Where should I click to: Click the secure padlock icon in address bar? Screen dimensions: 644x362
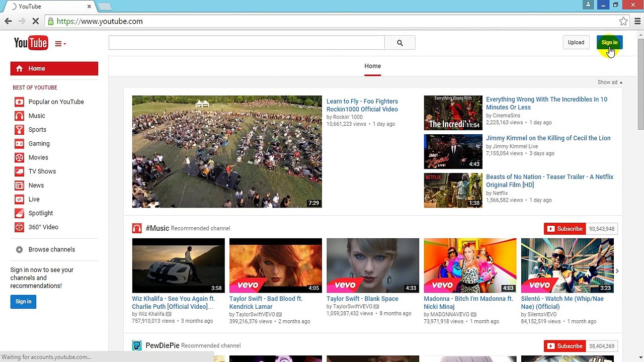coord(50,21)
